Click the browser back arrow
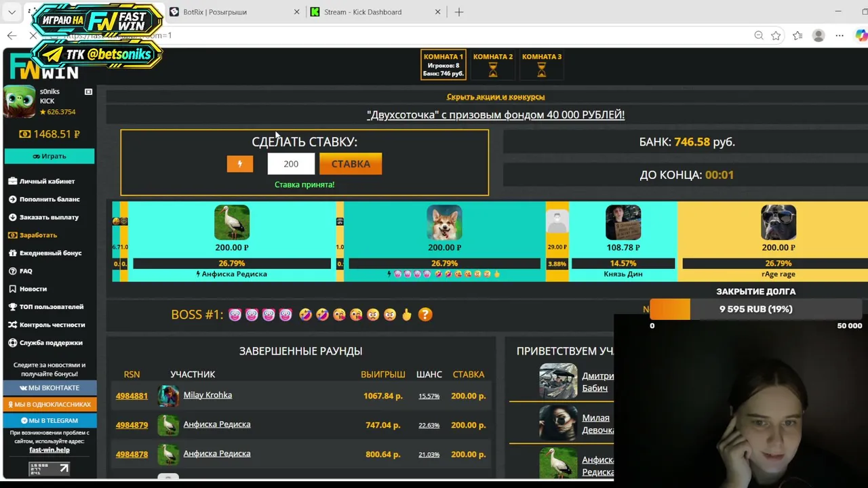Screen dimensions: 868x488 coord(12,35)
